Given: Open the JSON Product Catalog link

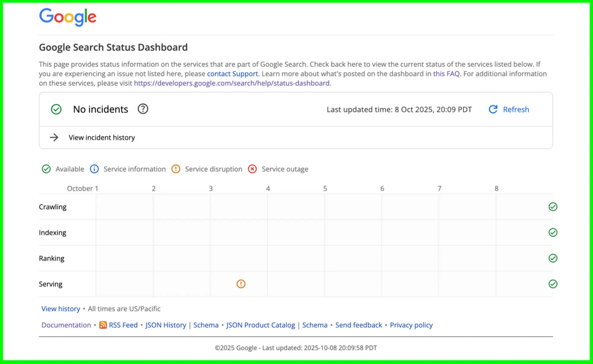Looking at the screenshot, I should click(x=261, y=325).
